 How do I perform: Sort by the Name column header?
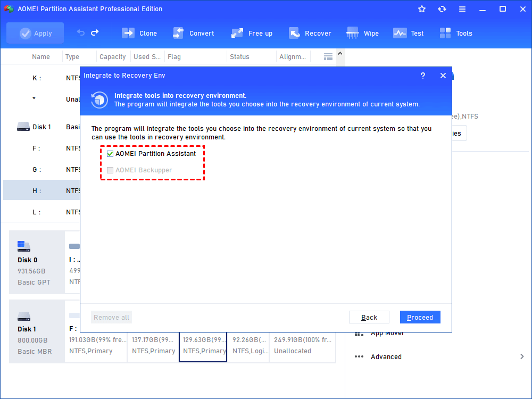pos(41,57)
